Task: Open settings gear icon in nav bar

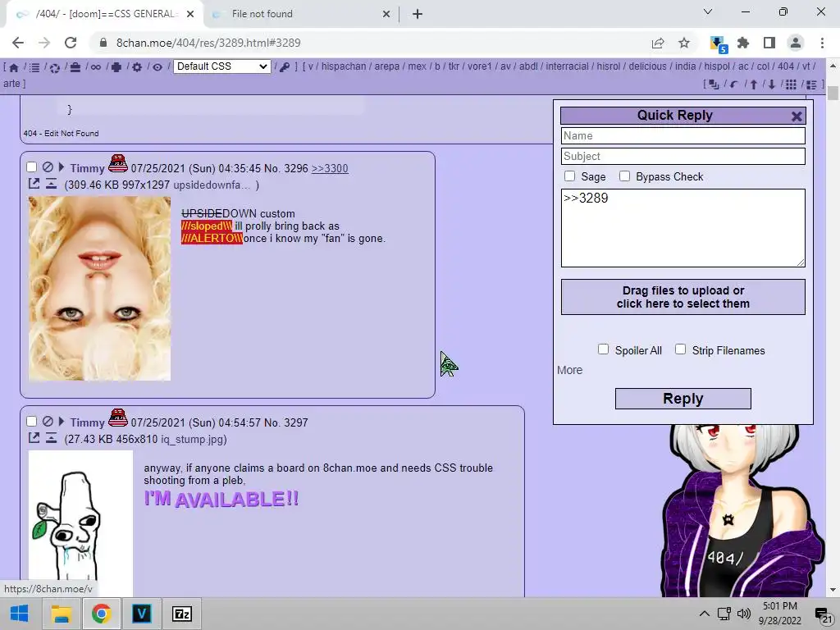Action: pyautogui.click(x=137, y=67)
